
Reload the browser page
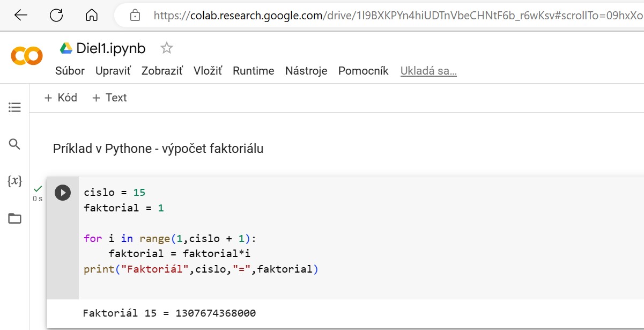(x=56, y=15)
